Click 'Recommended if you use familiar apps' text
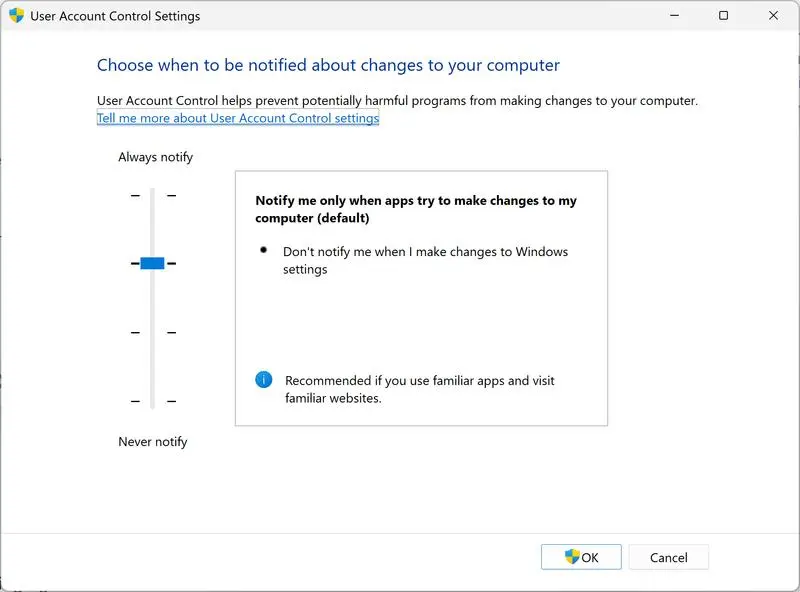The image size is (800, 592). click(x=419, y=389)
